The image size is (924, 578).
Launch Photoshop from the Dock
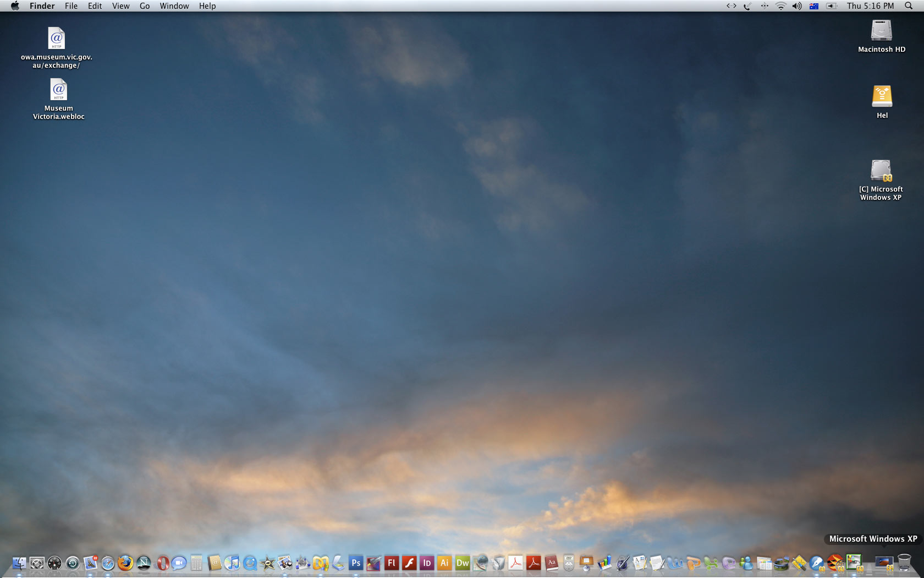[x=356, y=563]
